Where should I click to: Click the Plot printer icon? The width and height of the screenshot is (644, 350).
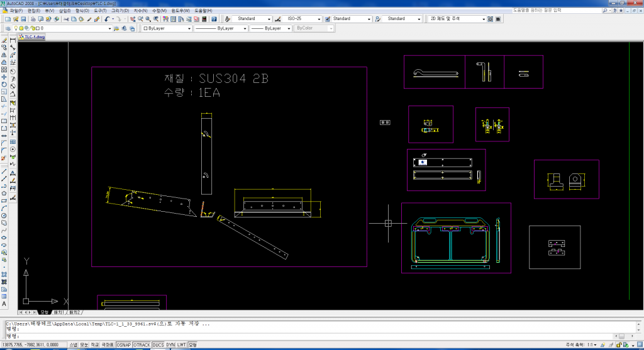[x=33, y=19]
